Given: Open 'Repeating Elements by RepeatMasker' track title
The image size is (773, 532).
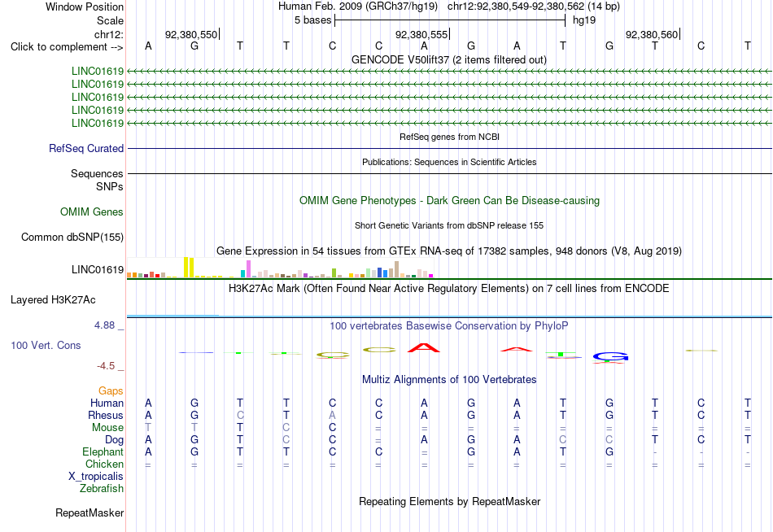Looking at the screenshot, I should coord(449,501).
